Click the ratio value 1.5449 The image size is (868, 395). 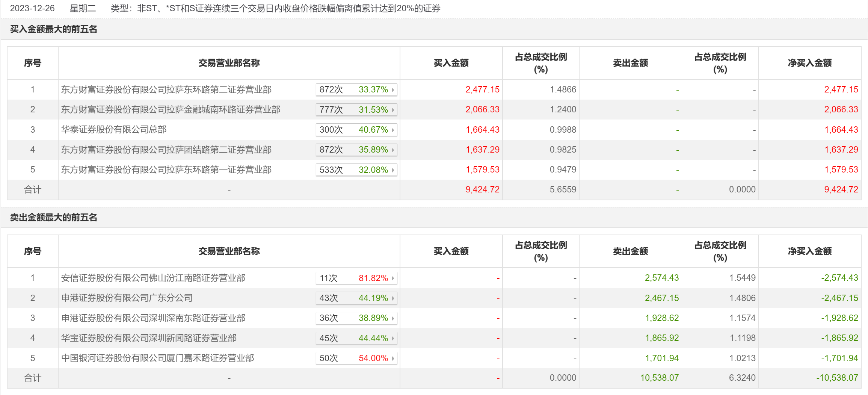tap(742, 278)
